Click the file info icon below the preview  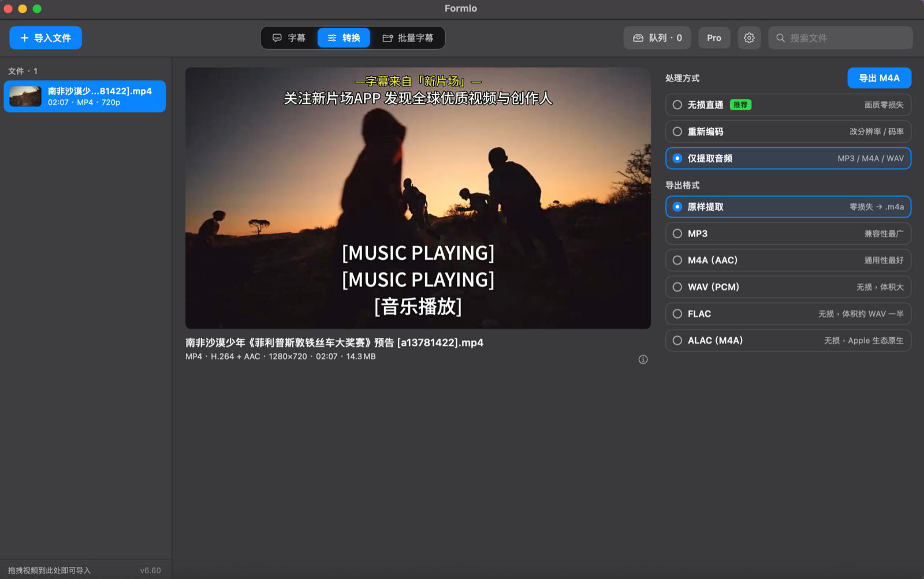pyautogui.click(x=643, y=360)
